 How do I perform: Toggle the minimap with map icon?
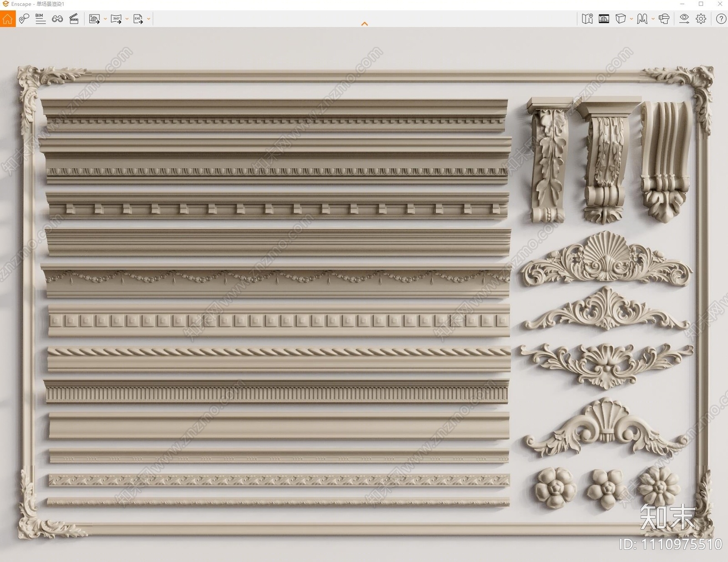click(587, 19)
